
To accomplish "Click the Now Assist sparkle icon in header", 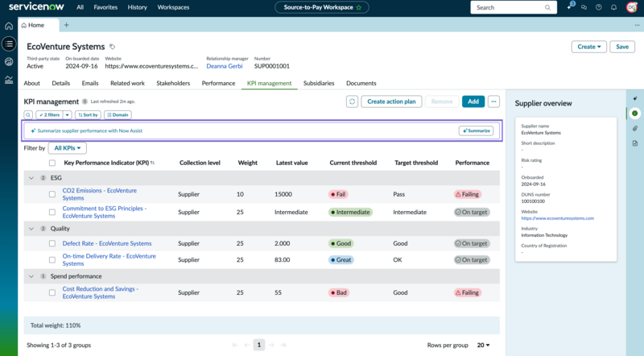I will coord(570,7).
